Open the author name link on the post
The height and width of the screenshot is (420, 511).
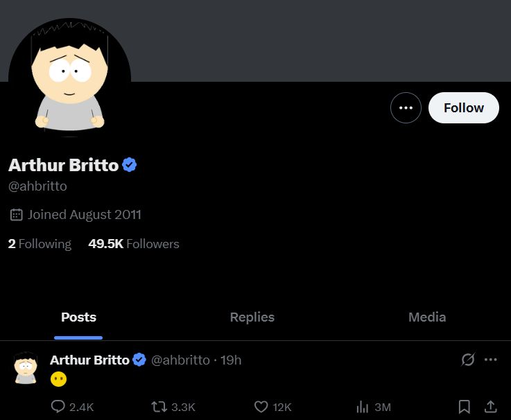[x=89, y=360]
